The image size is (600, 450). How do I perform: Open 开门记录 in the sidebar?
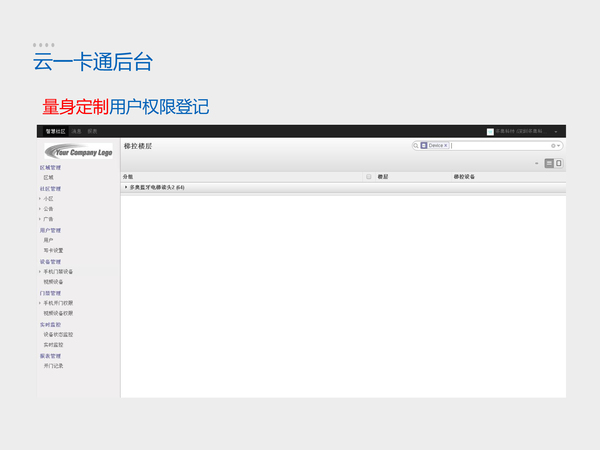(53, 366)
